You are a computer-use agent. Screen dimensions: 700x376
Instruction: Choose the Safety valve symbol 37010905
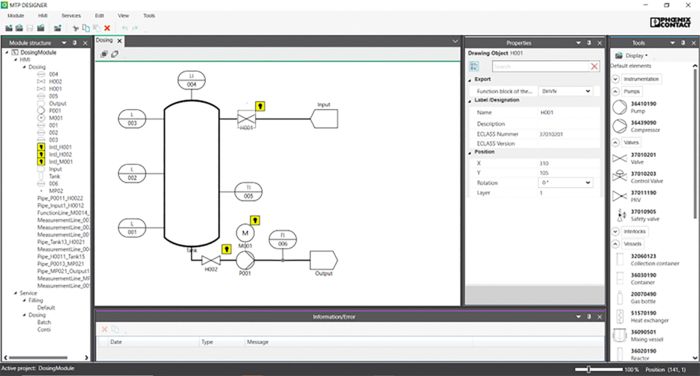click(621, 215)
